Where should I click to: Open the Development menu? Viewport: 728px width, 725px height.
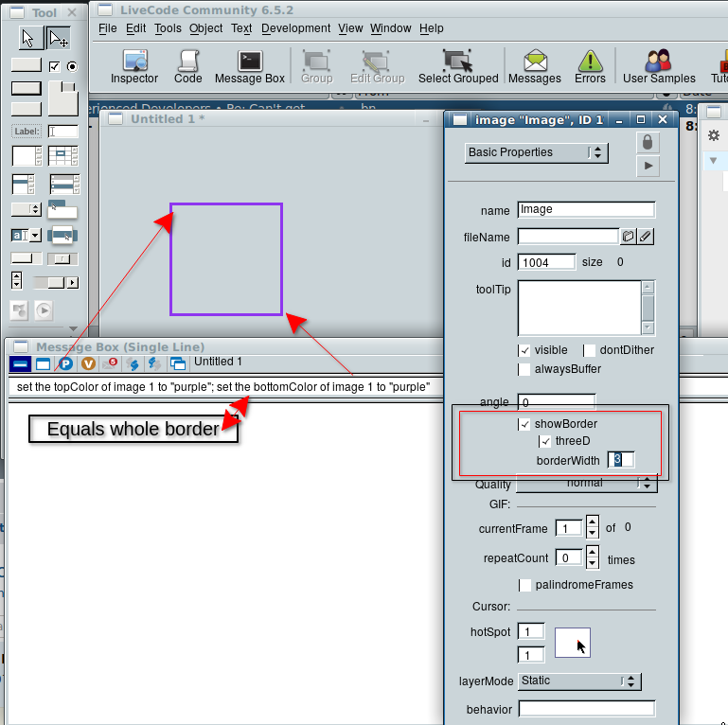point(296,28)
